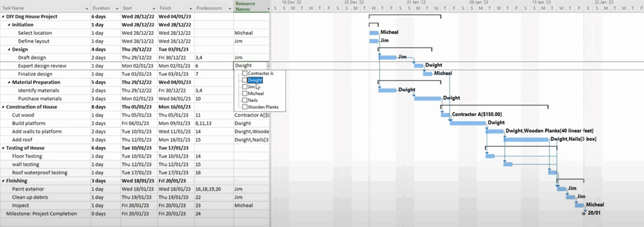Select the Build platform Gantt bar
Screen dimensions: 644x227
467,123
